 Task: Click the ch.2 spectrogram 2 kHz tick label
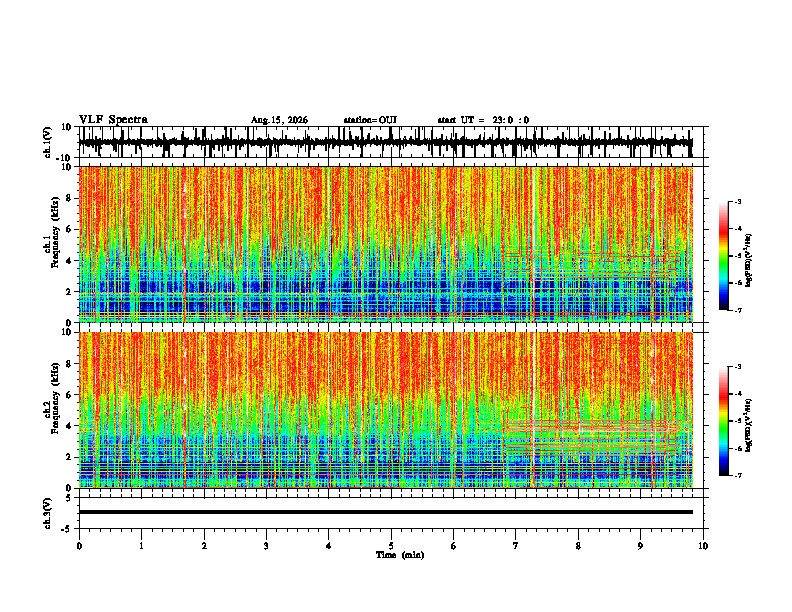tap(70, 457)
